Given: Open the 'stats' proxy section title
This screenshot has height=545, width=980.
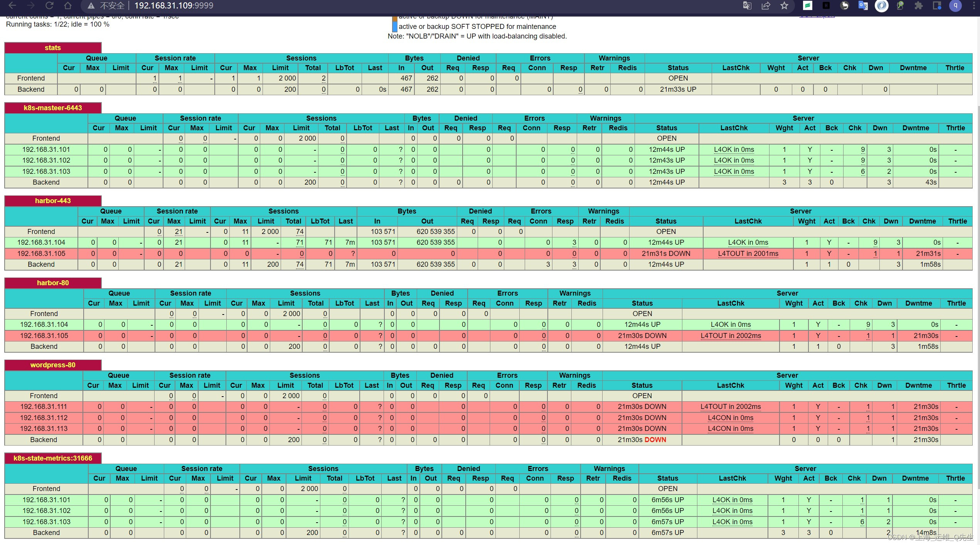Looking at the screenshot, I should click(x=53, y=48).
